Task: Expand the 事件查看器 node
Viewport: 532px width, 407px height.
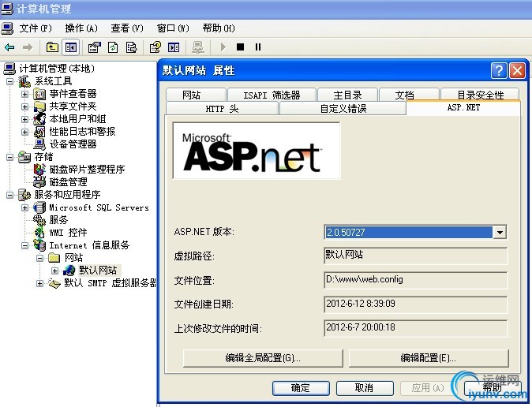Action: (x=24, y=94)
